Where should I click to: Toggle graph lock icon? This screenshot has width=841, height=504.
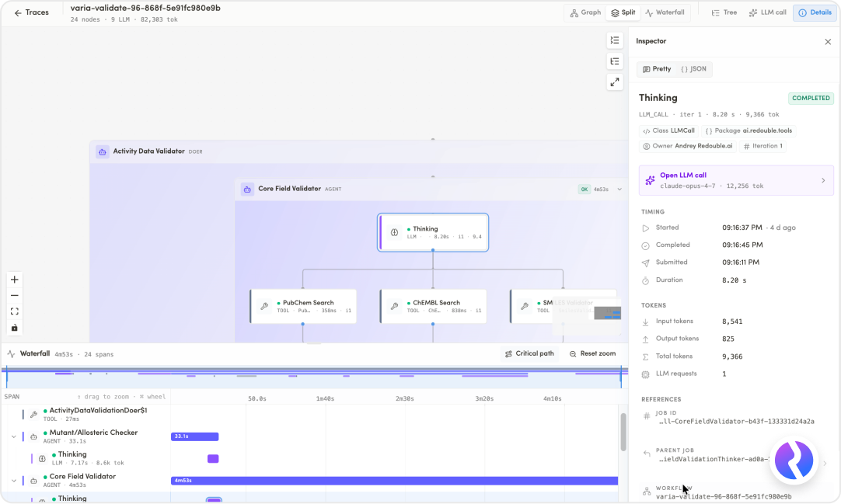(15, 328)
